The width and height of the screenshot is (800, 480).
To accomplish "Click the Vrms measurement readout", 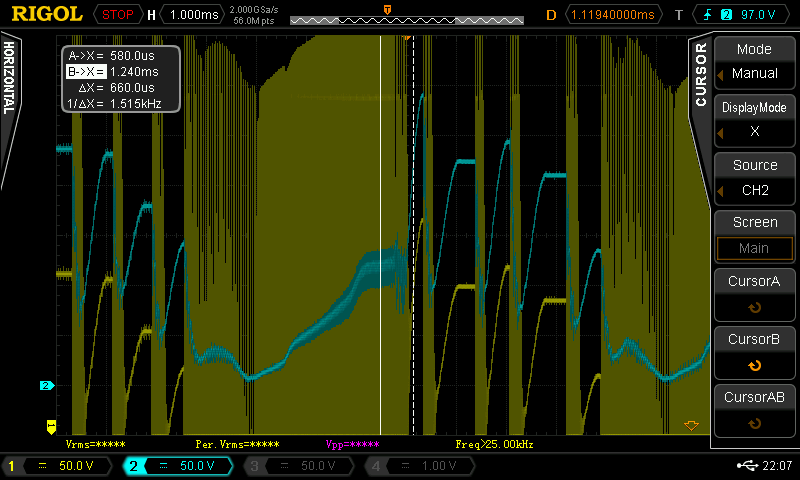I will click(x=95, y=444).
